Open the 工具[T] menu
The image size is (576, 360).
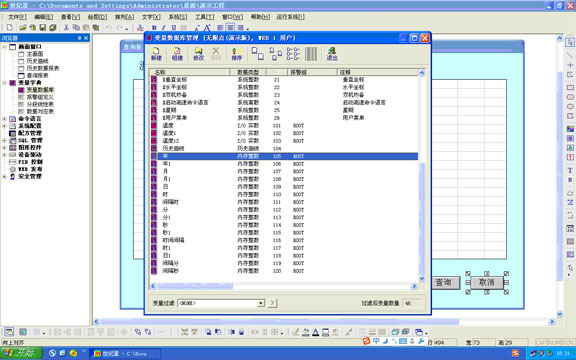pyautogui.click(x=204, y=17)
